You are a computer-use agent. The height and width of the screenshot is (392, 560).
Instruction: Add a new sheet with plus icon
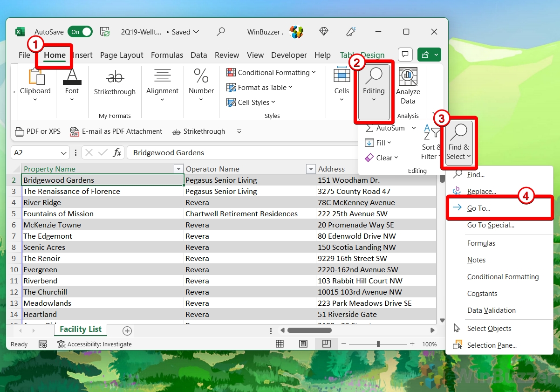coord(127,330)
